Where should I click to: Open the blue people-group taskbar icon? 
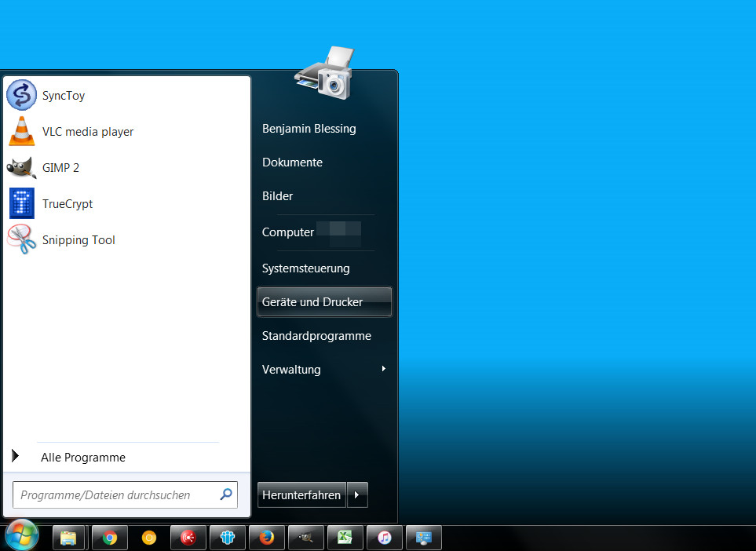[x=228, y=537]
